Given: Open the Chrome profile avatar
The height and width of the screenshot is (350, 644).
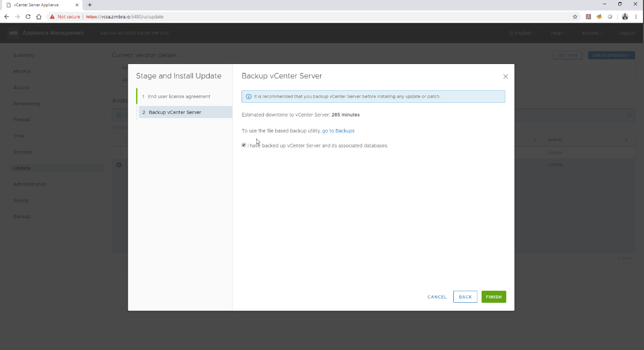Looking at the screenshot, I should coord(625,17).
